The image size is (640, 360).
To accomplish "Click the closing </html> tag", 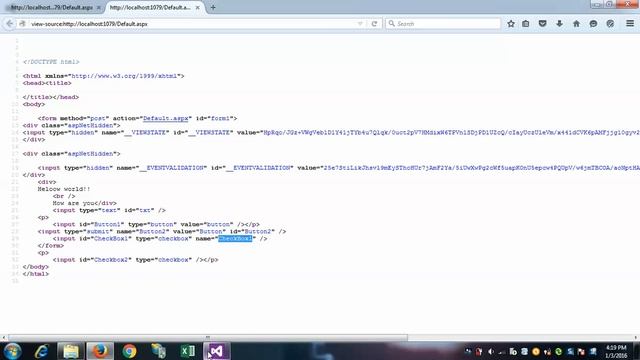I will [36, 274].
